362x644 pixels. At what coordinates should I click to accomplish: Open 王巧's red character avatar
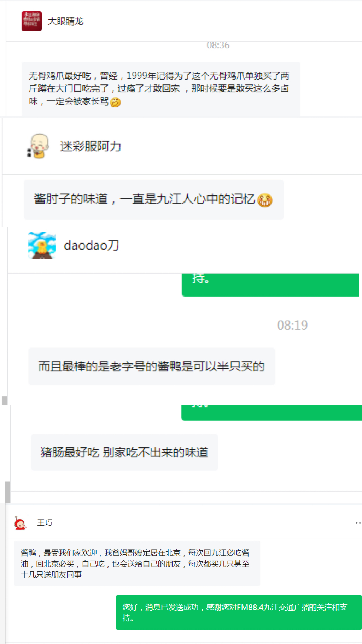(x=20, y=523)
